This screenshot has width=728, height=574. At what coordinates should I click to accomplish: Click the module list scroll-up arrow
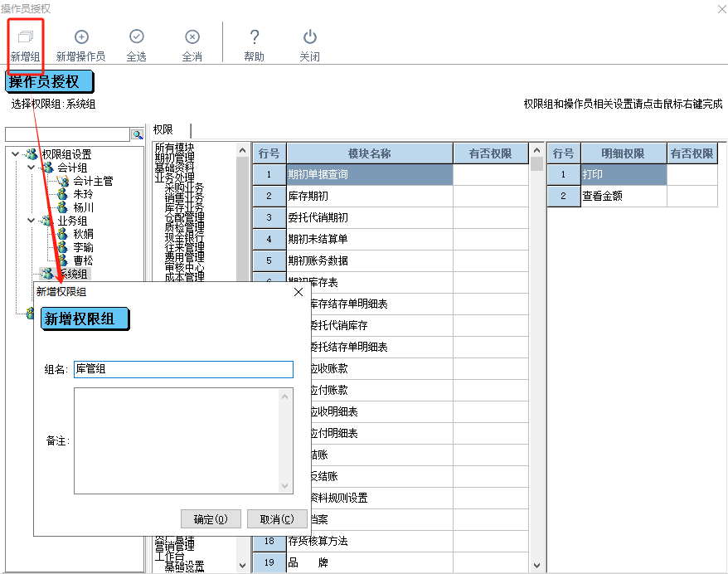242,150
